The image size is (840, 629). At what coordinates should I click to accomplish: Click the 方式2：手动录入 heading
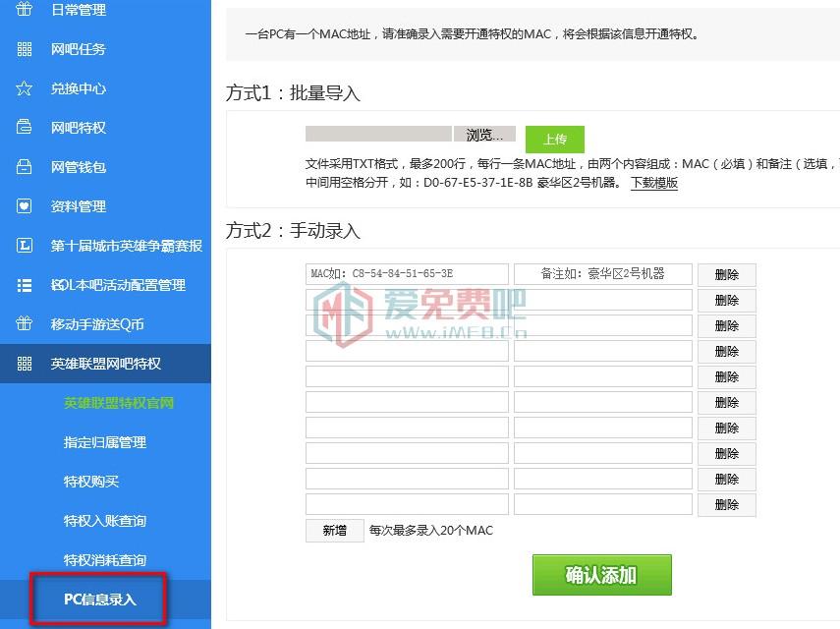293,231
